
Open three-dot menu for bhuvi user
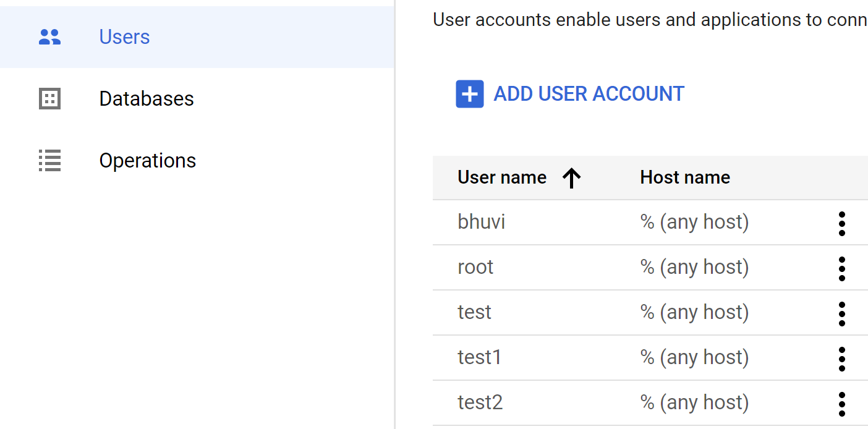tap(841, 223)
